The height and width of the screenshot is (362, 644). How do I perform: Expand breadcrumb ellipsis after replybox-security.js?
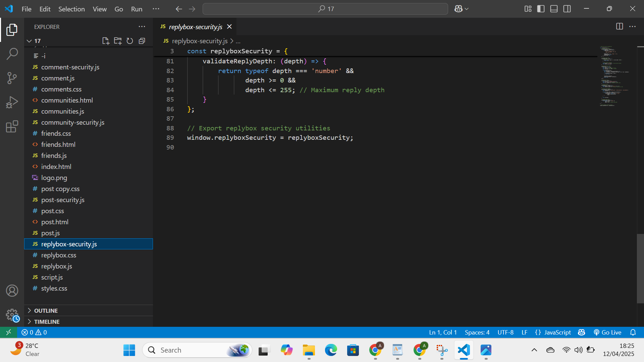click(x=238, y=41)
